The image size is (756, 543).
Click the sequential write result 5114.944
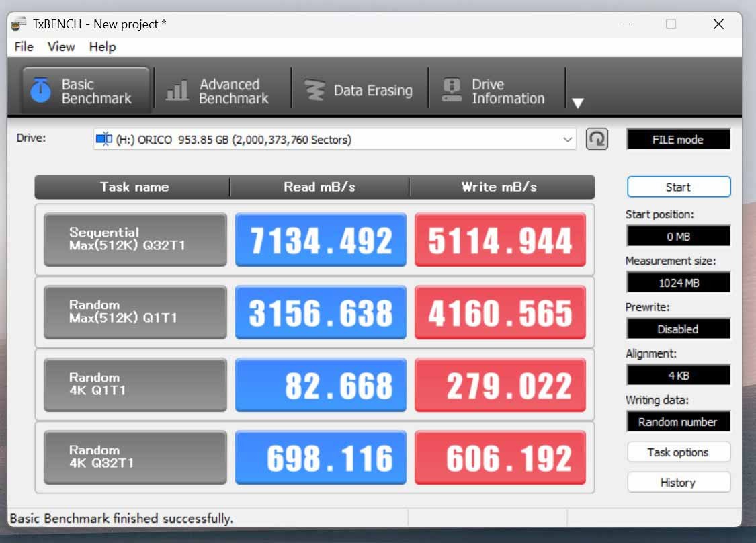click(500, 239)
